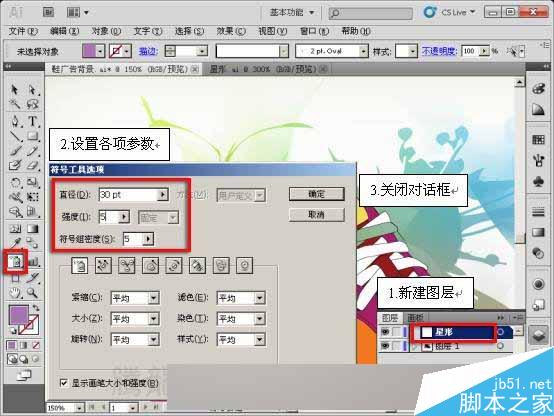Select the Column Graph tool
This screenshot has height=416, width=554.
pyautogui.click(x=33, y=262)
